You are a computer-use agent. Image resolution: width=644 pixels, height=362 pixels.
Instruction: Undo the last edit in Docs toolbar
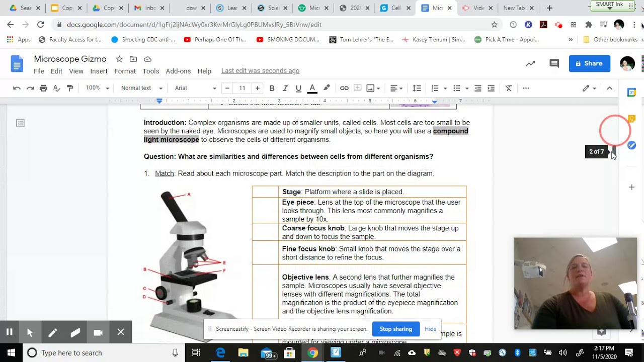[17, 88]
